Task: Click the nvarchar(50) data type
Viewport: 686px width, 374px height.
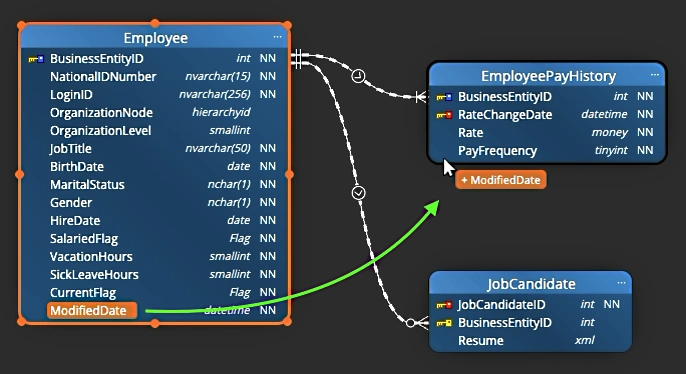Action: (218, 148)
